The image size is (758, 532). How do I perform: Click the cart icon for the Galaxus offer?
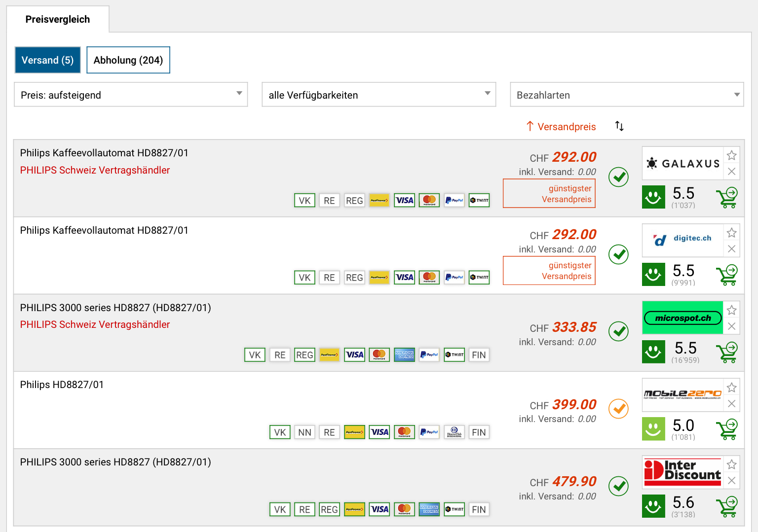726,198
